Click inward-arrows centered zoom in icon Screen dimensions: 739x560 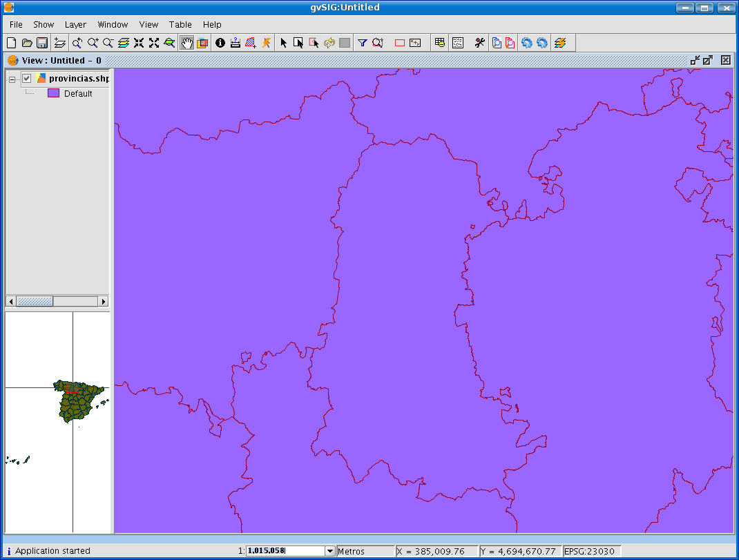click(x=139, y=43)
